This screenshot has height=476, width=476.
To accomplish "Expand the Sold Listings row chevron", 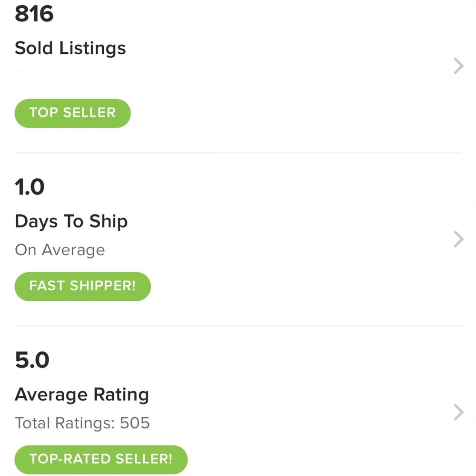I will pyautogui.click(x=457, y=66).
